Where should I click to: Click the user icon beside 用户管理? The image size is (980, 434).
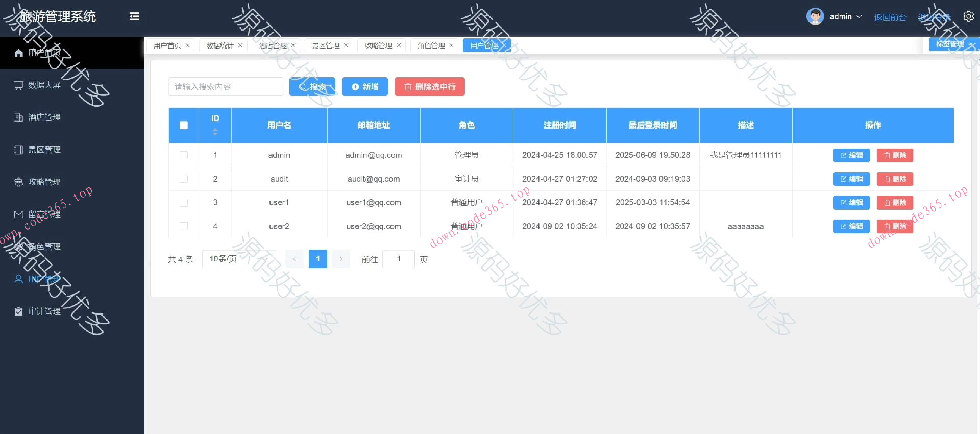point(19,279)
